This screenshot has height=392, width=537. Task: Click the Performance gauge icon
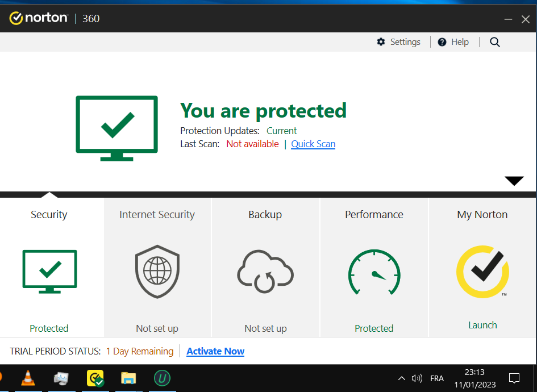click(x=374, y=272)
